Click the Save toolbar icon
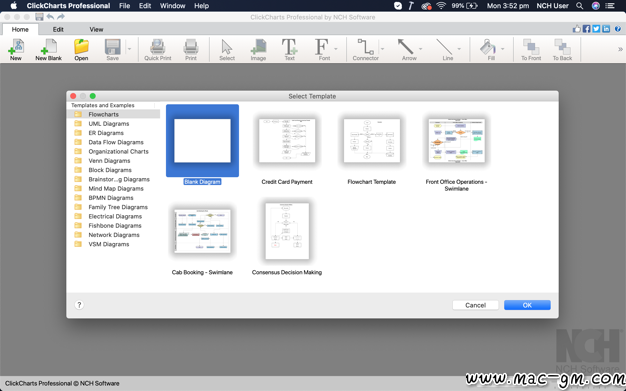626x391 pixels. click(113, 50)
